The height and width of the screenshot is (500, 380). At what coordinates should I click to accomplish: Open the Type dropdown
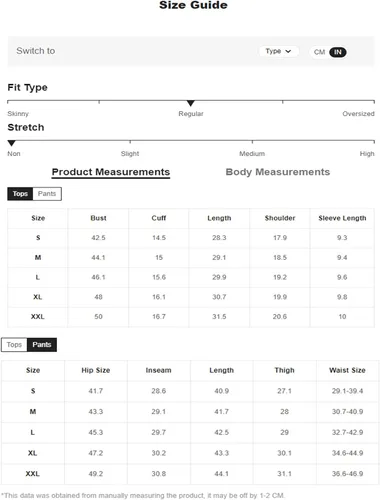point(278,51)
